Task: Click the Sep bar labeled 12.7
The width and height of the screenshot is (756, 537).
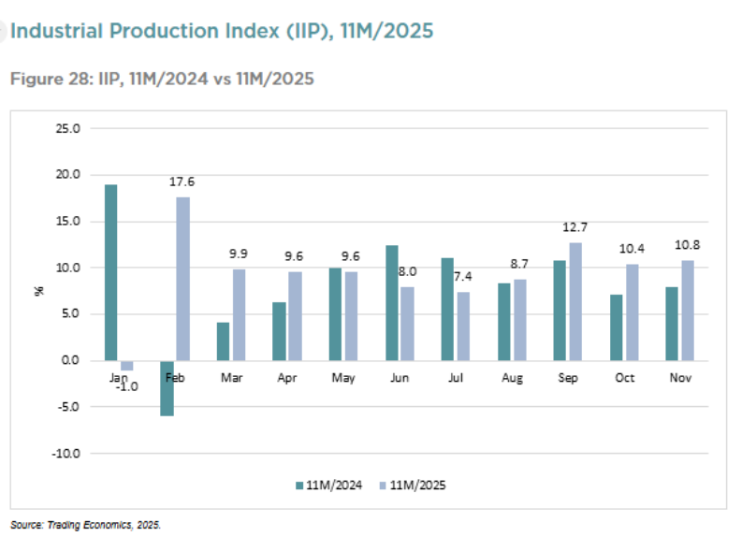Action: (x=575, y=301)
